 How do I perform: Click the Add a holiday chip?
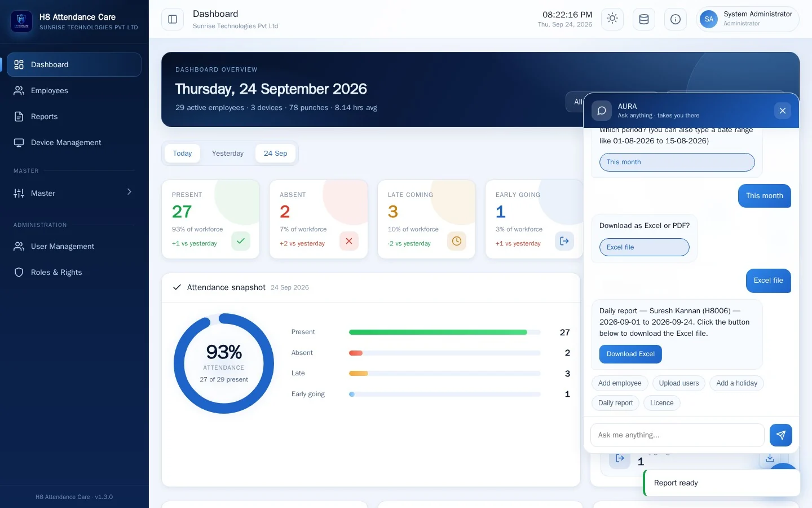pos(736,383)
